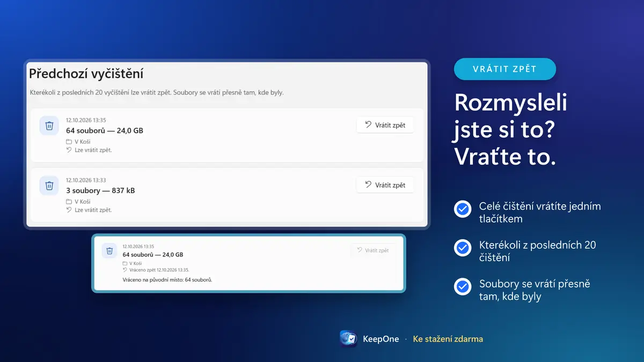Click the Lze vrátit zpět label under 3 soubory

coord(93,210)
